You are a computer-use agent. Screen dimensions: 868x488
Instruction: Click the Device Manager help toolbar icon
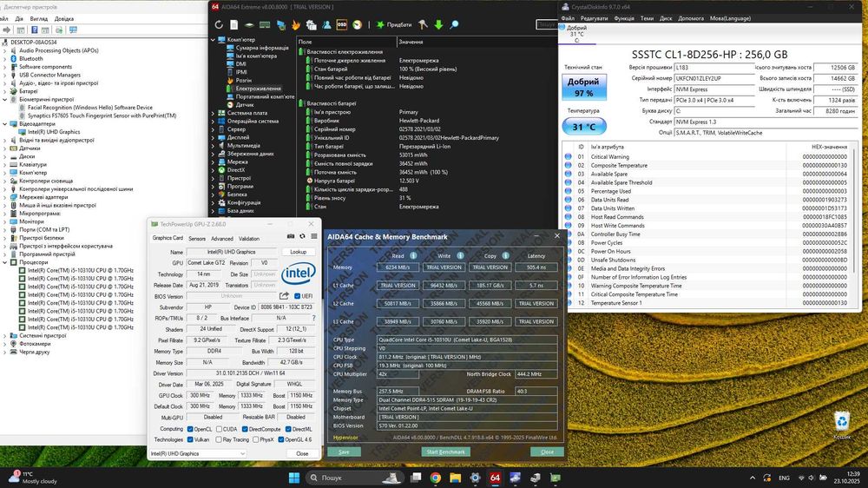coord(35,30)
